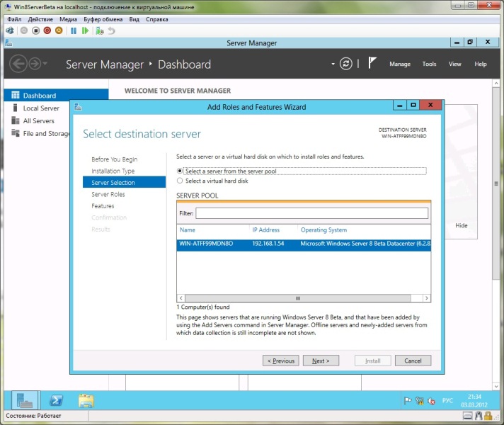Click the server pool horizontal scrollbar
This screenshot has width=504, height=425.
pos(298,298)
